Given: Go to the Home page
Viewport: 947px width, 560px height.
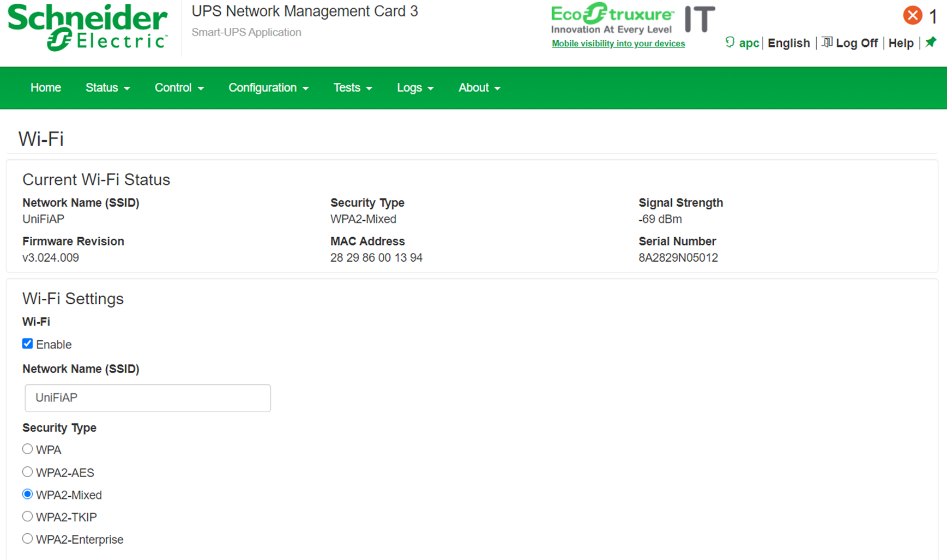Looking at the screenshot, I should click(46, 88).
